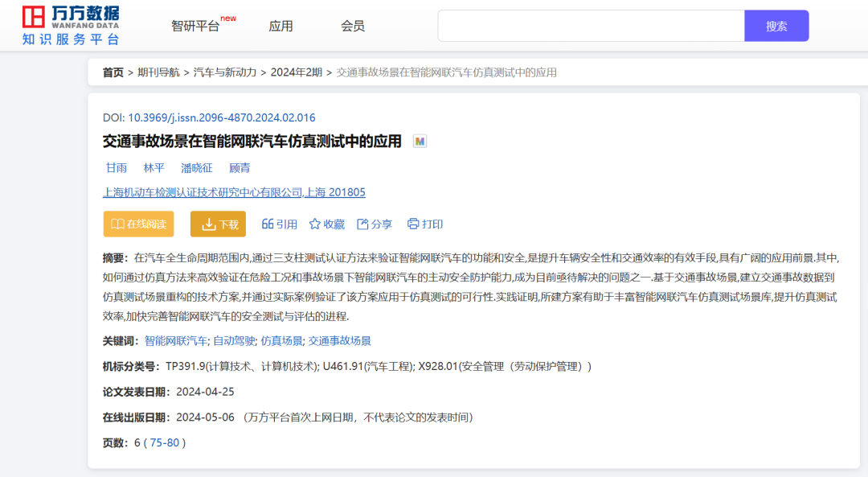Click the article title 交通事故场景在智能网联汽车仿真测试中的应用
The width and height of the screenshot is (868, 477).
(252, 142)
